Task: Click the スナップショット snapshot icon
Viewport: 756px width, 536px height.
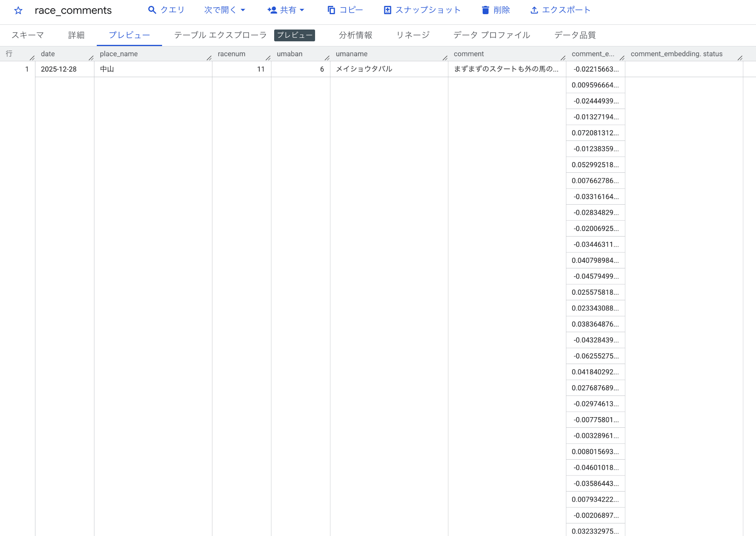Action: [387, 10]
